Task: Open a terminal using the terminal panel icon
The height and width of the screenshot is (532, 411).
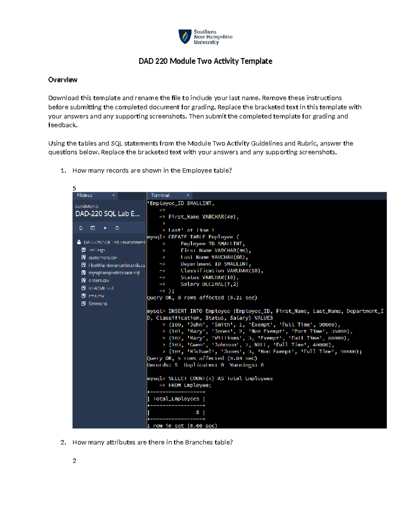Action: tap(93, 228)
